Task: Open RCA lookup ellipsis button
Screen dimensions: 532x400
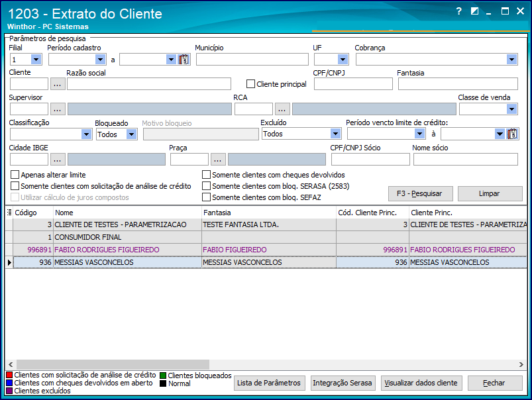Action: click(x=282, y=109)
